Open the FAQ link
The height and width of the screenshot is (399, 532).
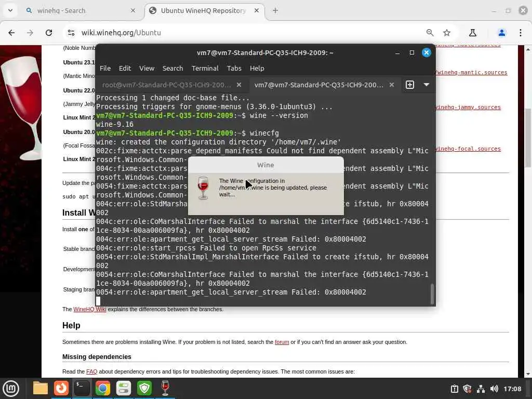[x=91, y=372]
